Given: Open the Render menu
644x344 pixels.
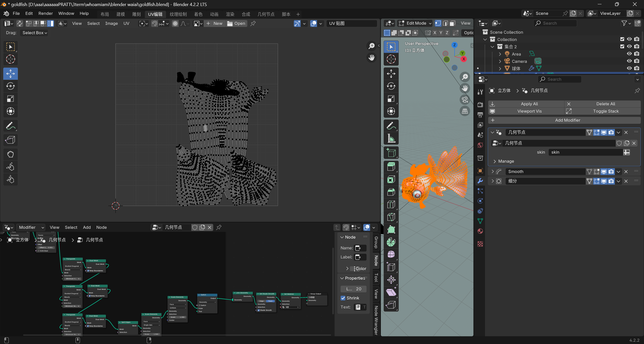Looking at the screenshot, I should [x=45, y=13].
